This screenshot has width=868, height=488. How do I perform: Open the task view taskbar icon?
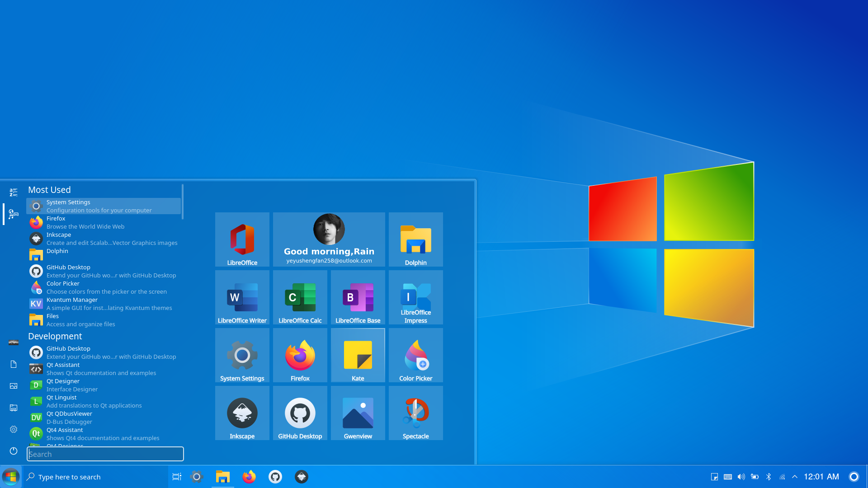coord(177,477)
